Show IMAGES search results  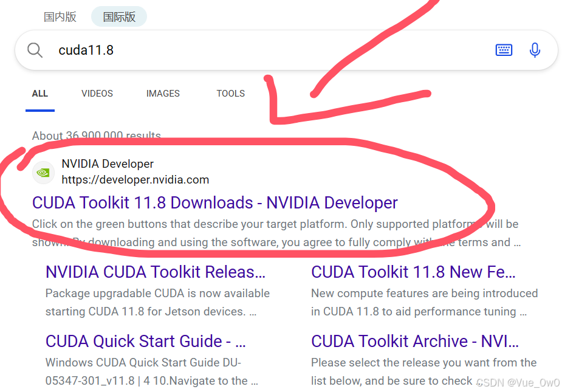coord(163,94)
